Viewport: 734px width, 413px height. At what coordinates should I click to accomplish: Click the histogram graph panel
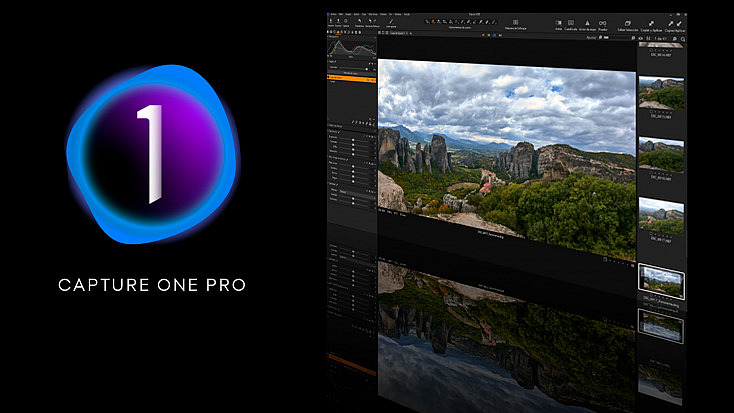click(352, 48)
